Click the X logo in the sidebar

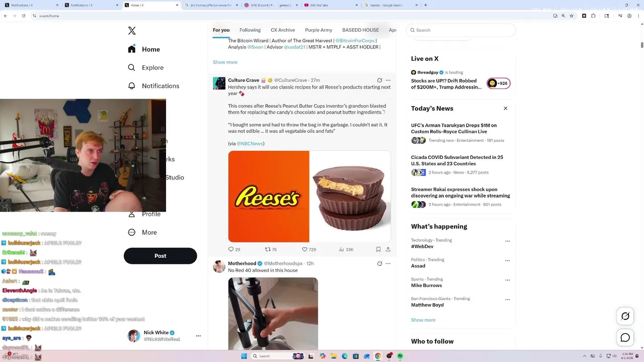[132, 31]
